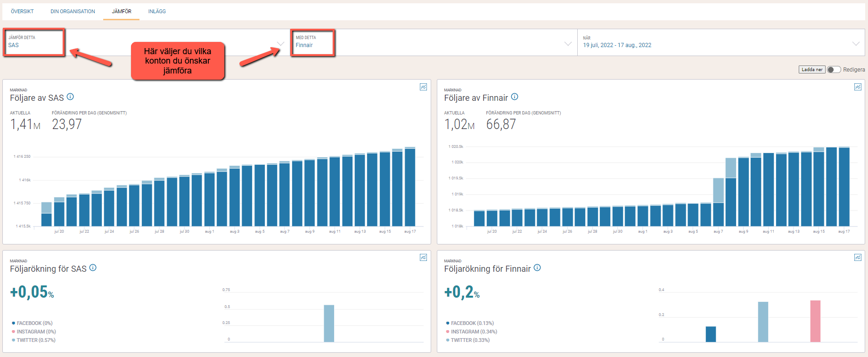868x357 pixels.
Task: Toggle the Redigera switch
Action: (x=834, y=70)
